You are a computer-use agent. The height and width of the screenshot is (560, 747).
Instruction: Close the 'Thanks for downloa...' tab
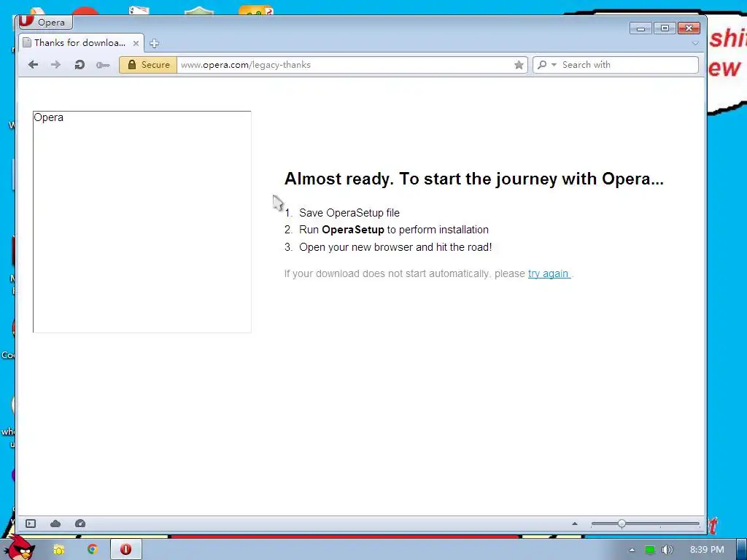[x=136, y=43]
